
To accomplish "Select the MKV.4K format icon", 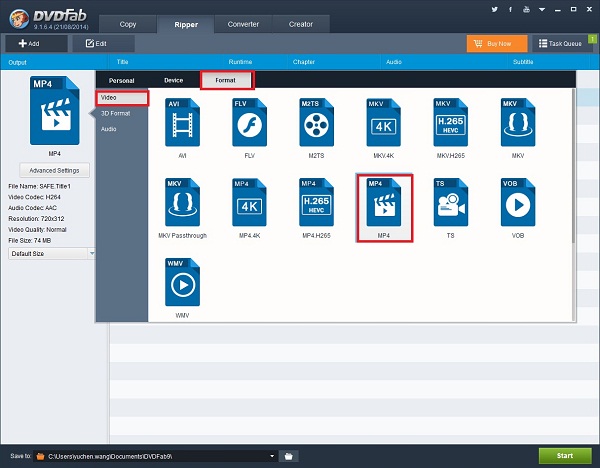I will coord(383,122).
